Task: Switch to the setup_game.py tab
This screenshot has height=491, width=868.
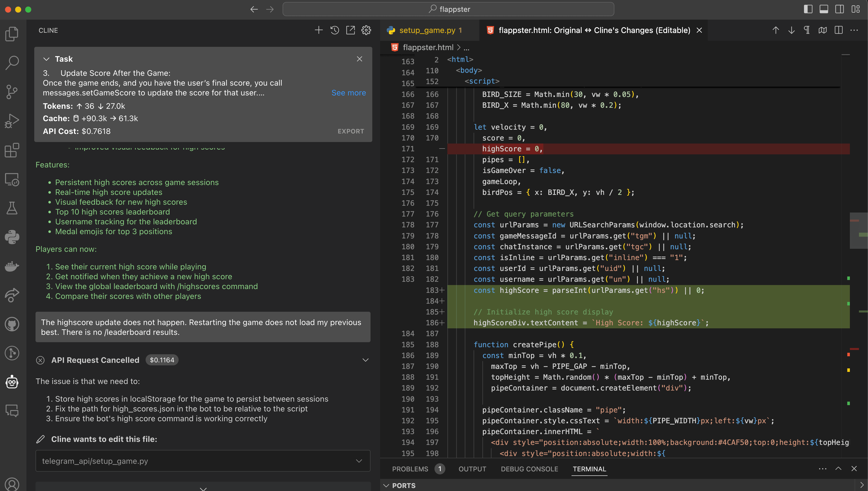Action: pos(427,30)
